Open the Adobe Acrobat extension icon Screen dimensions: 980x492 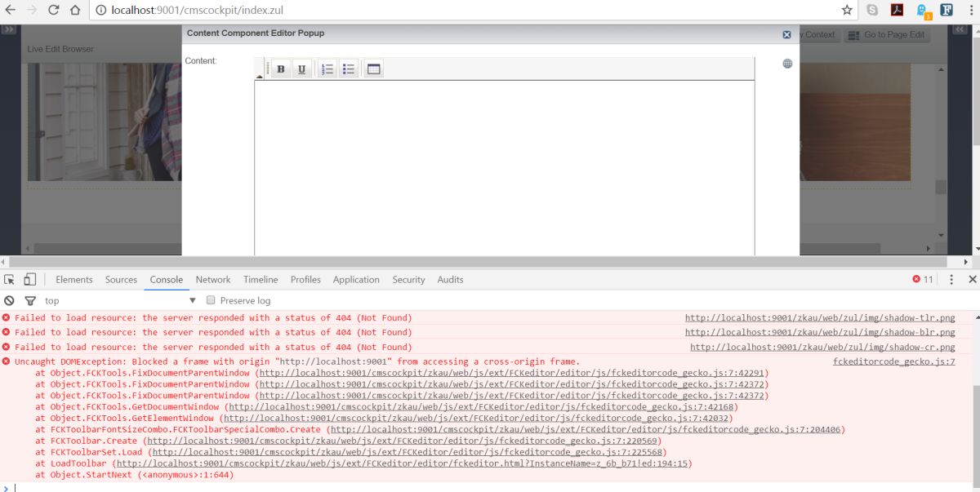coord(896,11)
